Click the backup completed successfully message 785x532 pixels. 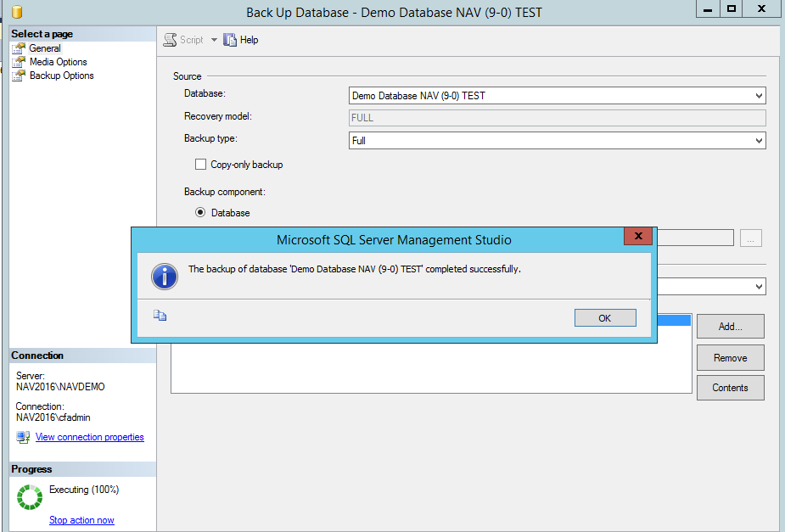[x=355, y=269]
